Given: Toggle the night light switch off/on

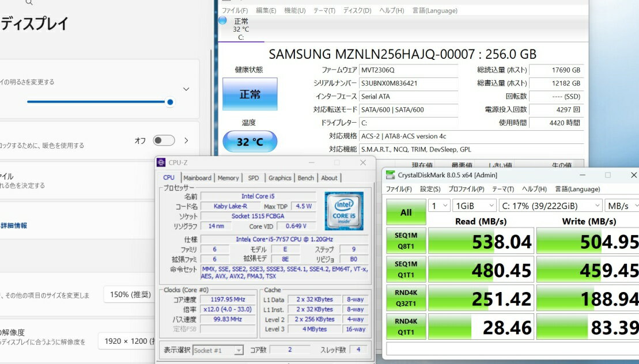Looking at the screenshot, I should point(164,141).
